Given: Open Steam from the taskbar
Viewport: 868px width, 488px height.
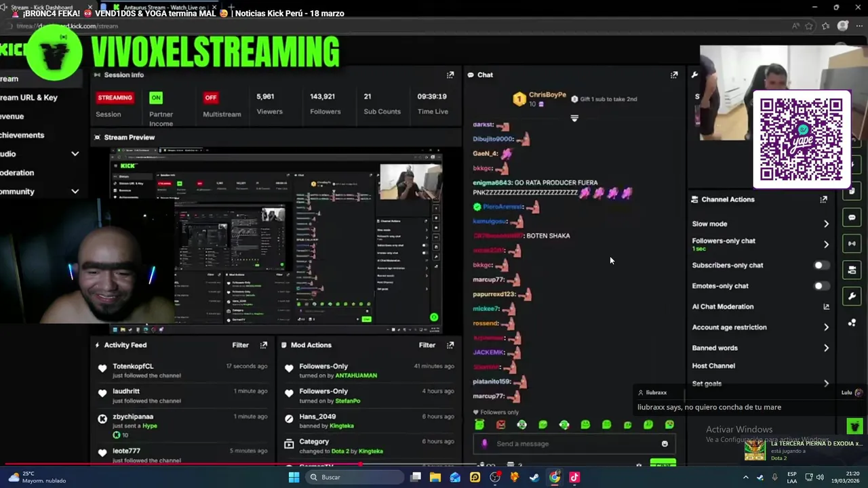Looking at the screenshot, I should pyautogui.click(x=534, y=477).
